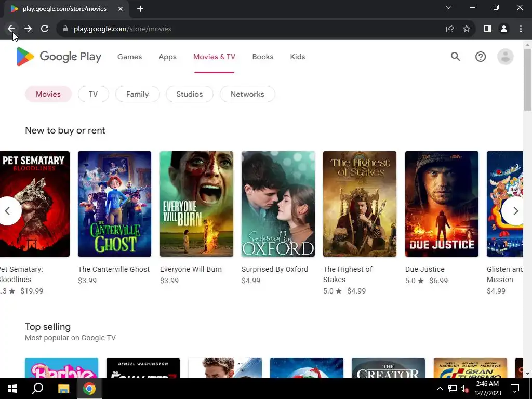Select the Family filter chip
The height and width of the screenshot is (399, 532).
(x=137, y=94)
